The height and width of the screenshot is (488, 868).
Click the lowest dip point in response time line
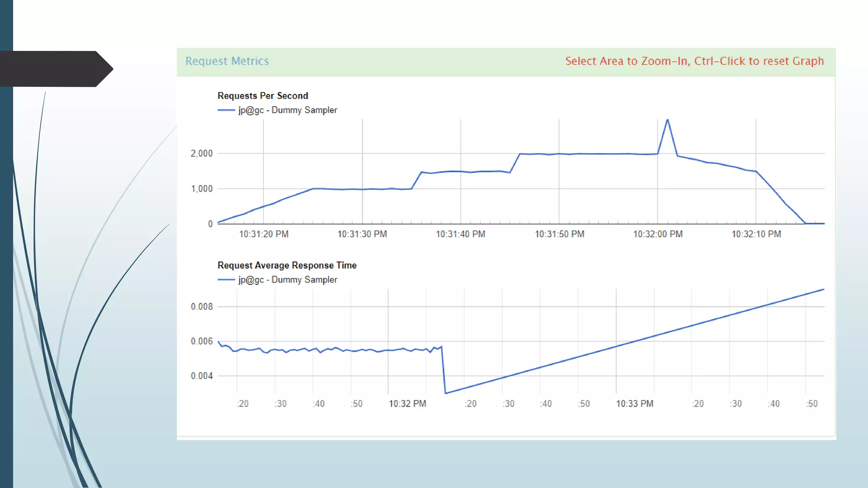point(445,393)
